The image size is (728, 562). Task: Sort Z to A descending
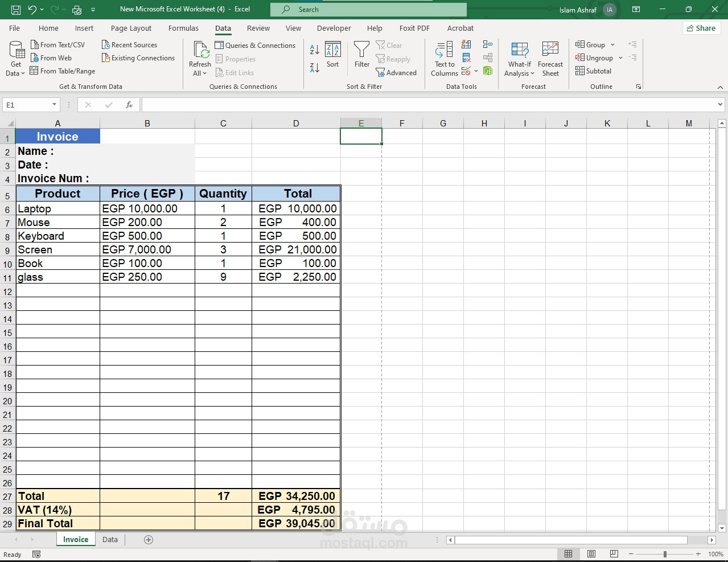pyautogui.click(x=315, y=68)
